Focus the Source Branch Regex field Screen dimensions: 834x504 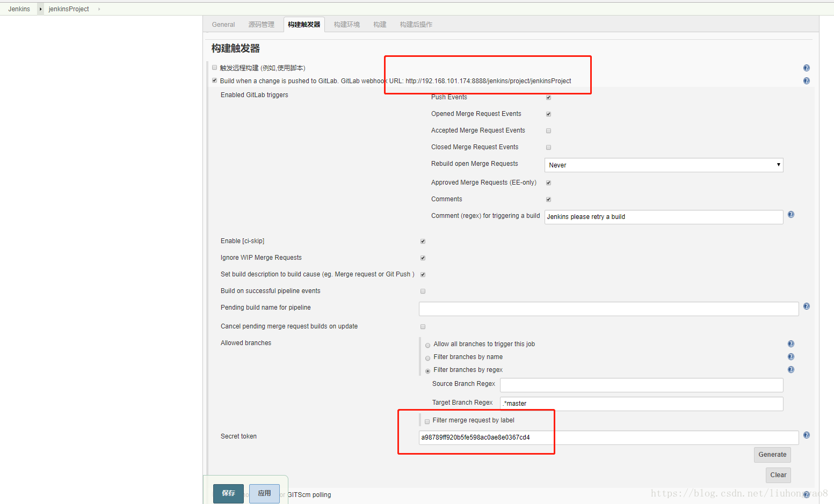641,385
